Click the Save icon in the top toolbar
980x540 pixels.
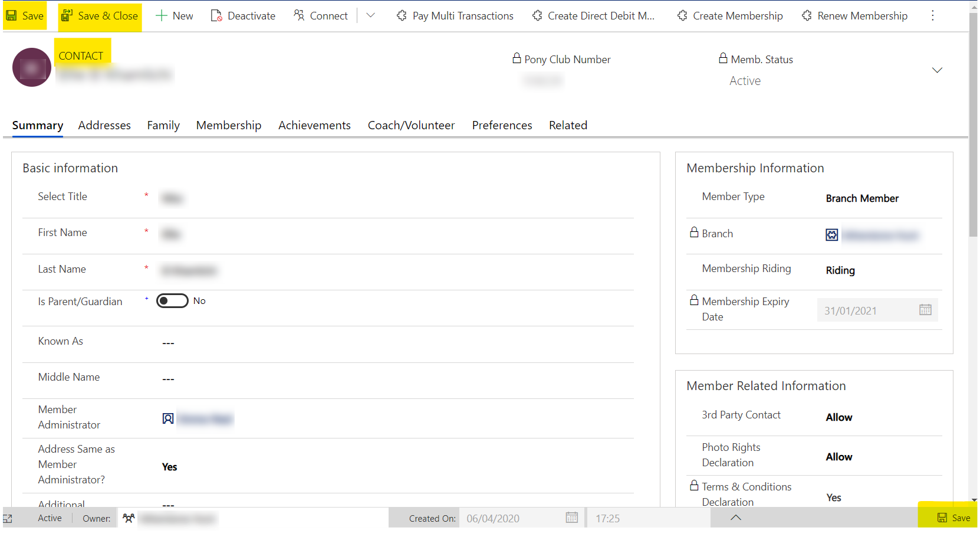click(x=24, y=15)
